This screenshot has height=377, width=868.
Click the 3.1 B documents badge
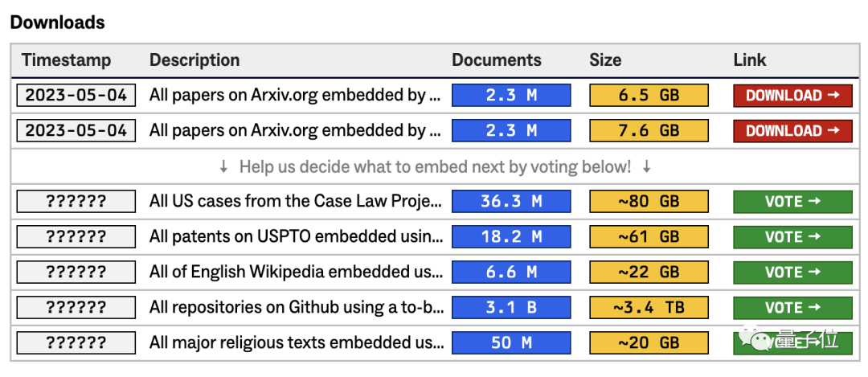pyautogui.click(x=511, y=308)
